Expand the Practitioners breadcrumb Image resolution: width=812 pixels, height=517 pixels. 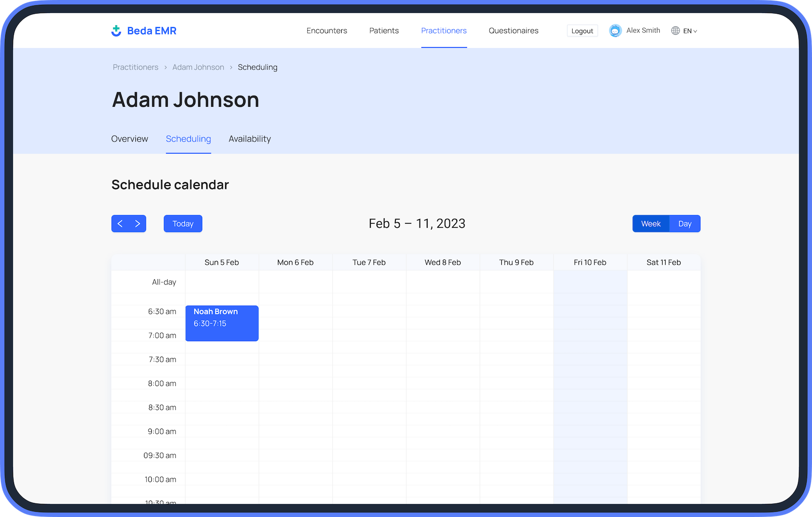coord(135,67)
